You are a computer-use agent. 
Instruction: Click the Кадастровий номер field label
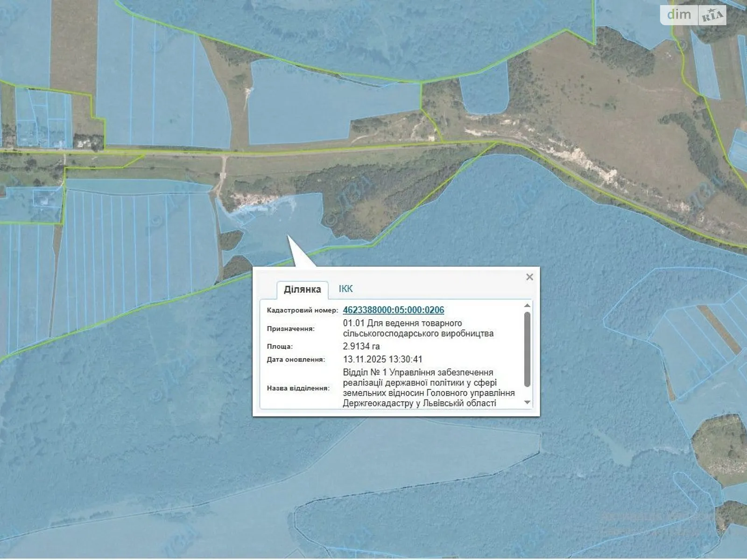(302, 310)
